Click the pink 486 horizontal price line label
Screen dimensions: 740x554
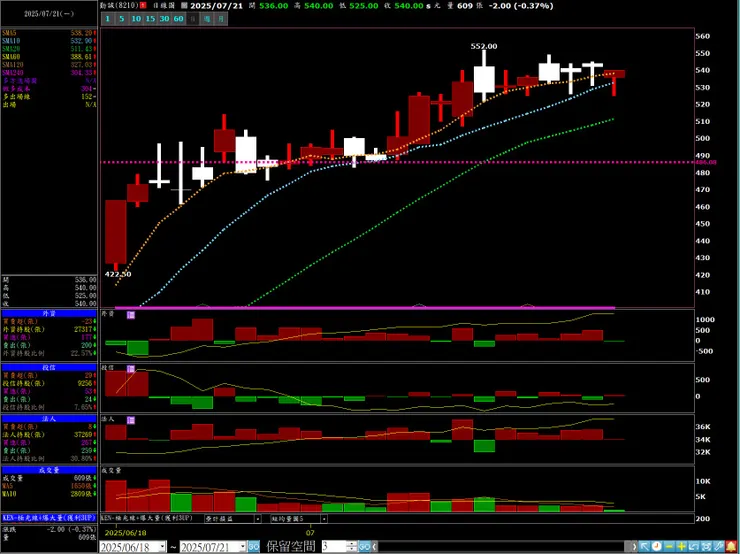pyautogui.click(x=706, y=162)
